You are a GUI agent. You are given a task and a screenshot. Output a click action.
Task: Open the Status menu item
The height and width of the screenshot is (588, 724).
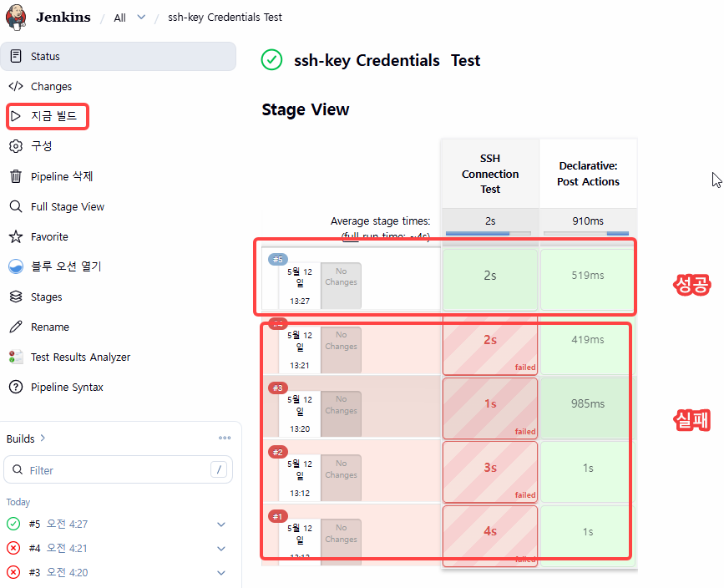pos(119,56)
